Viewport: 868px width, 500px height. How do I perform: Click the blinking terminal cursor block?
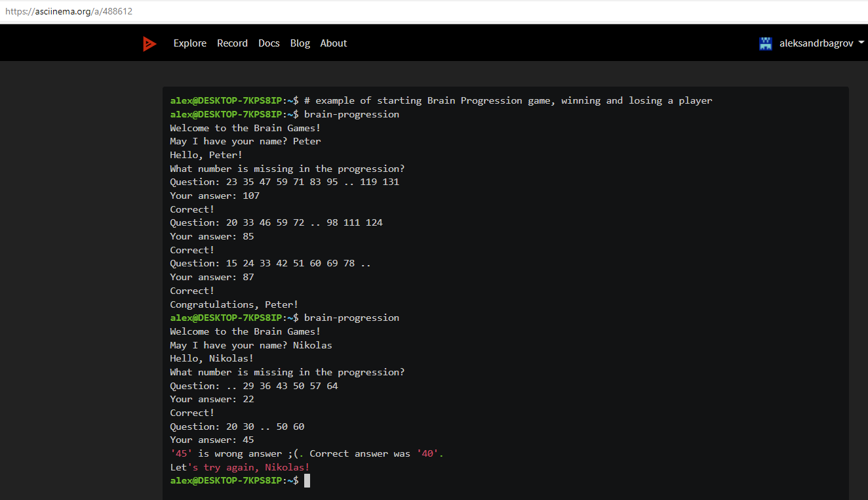pos(307,480)
